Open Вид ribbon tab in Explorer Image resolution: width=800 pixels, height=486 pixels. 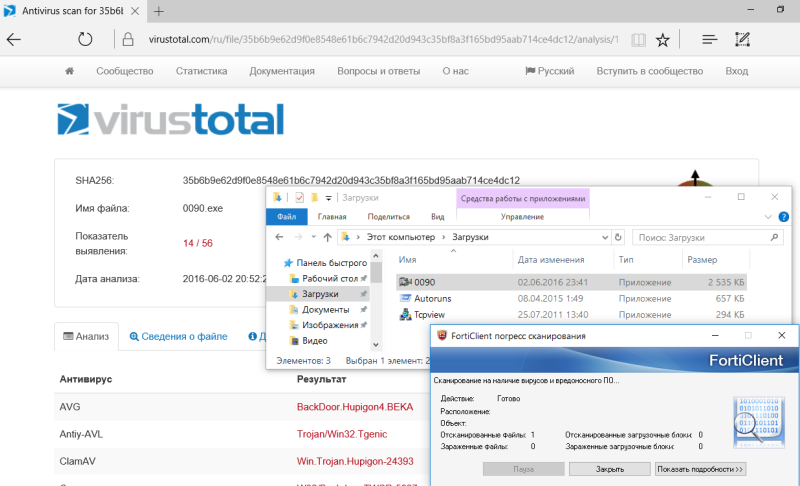(437, 217)
